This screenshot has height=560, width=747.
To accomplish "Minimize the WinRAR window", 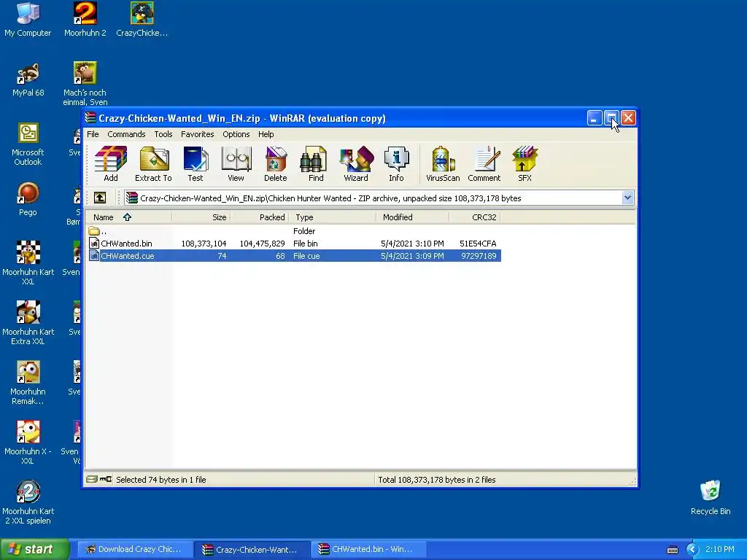I will (x=594, y=118).
